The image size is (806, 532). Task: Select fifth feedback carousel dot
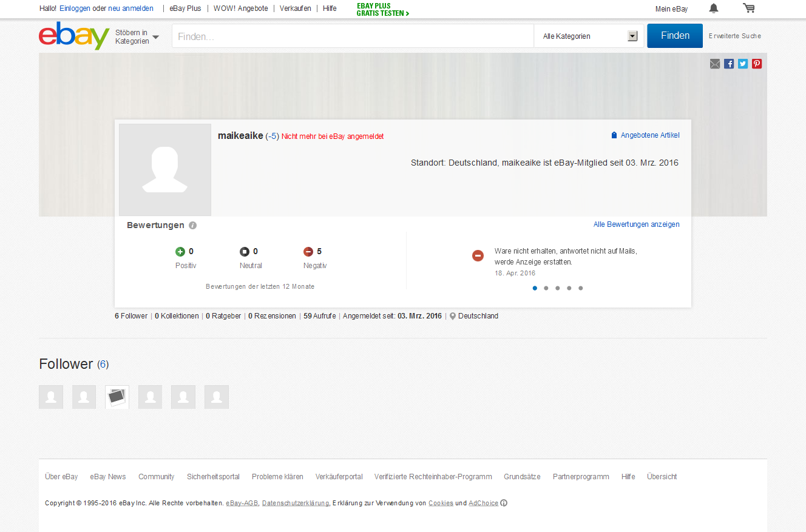tap(581, 288)
